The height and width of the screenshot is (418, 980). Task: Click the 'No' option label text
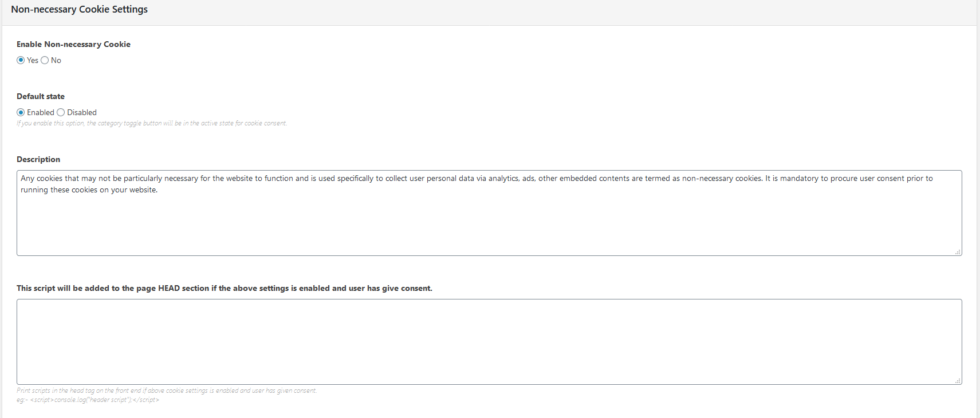(x=56, y=60)
